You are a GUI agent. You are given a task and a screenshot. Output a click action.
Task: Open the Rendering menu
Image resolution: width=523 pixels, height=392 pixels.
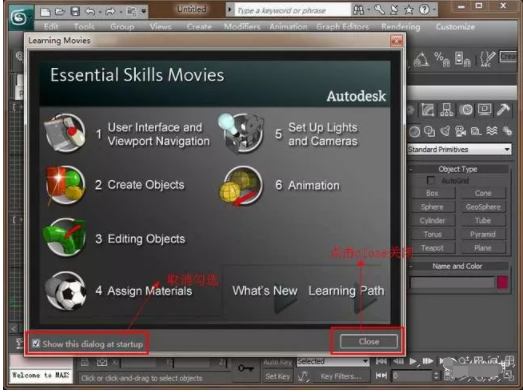pos(401,27)
